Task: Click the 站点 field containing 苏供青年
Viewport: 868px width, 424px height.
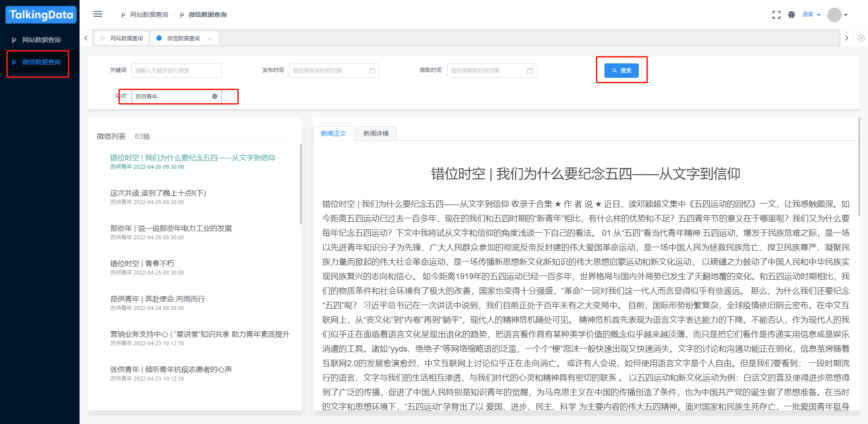Action: (x=176, y=96)
